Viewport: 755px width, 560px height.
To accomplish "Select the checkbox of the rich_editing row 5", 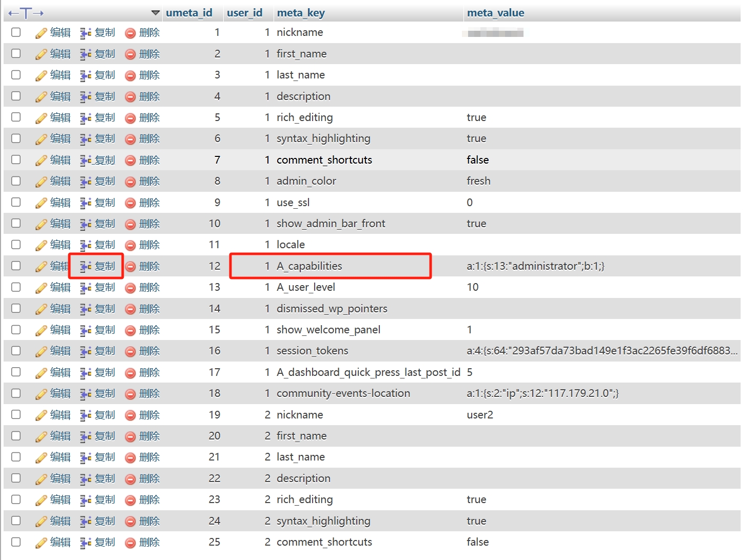I will pyautogui.click(x=16, y=117).
